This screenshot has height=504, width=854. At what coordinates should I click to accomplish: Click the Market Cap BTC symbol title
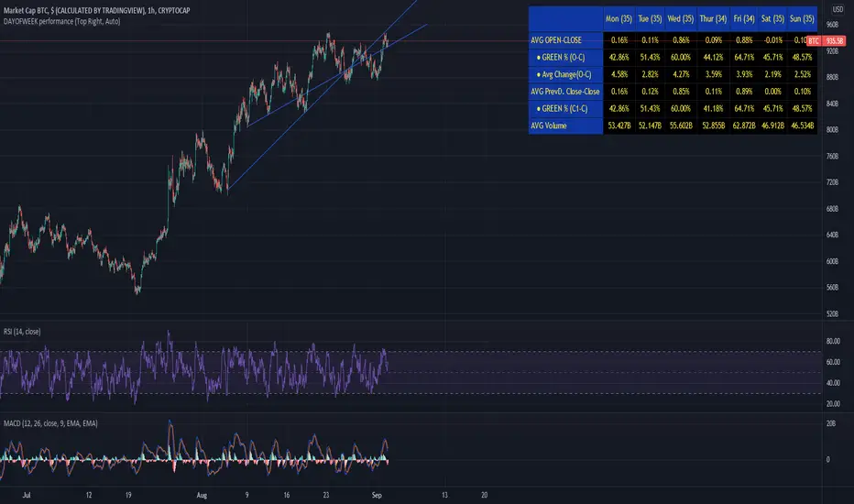pos(96,10)
